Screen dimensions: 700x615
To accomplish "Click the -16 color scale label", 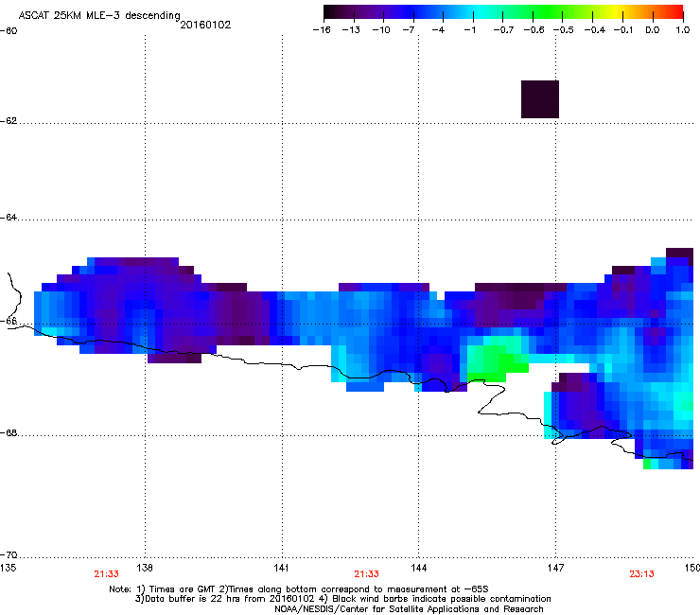I will [322, 30].
